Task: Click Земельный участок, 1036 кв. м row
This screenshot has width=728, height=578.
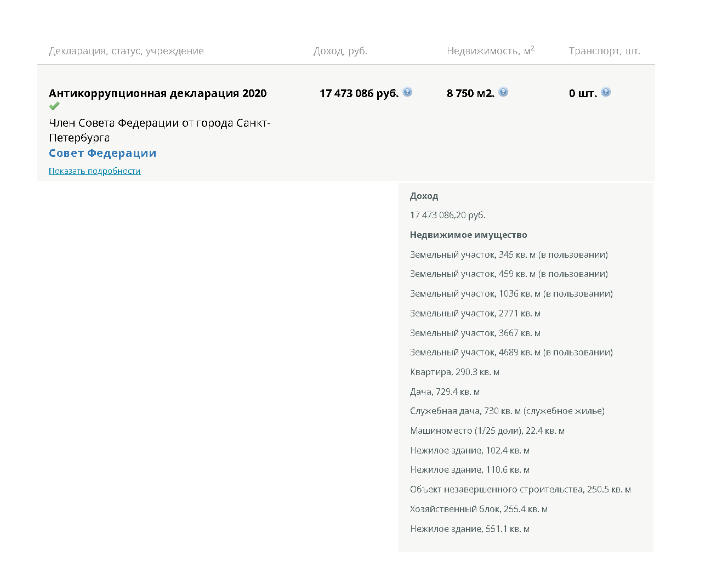Action: pyautogui.click(x=511, y=293)
